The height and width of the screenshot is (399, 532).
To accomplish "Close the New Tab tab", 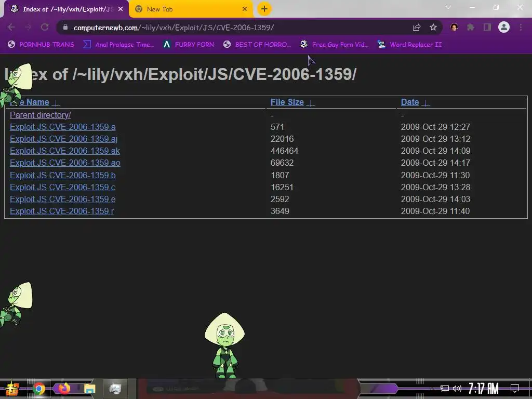I will coord(245,9).
